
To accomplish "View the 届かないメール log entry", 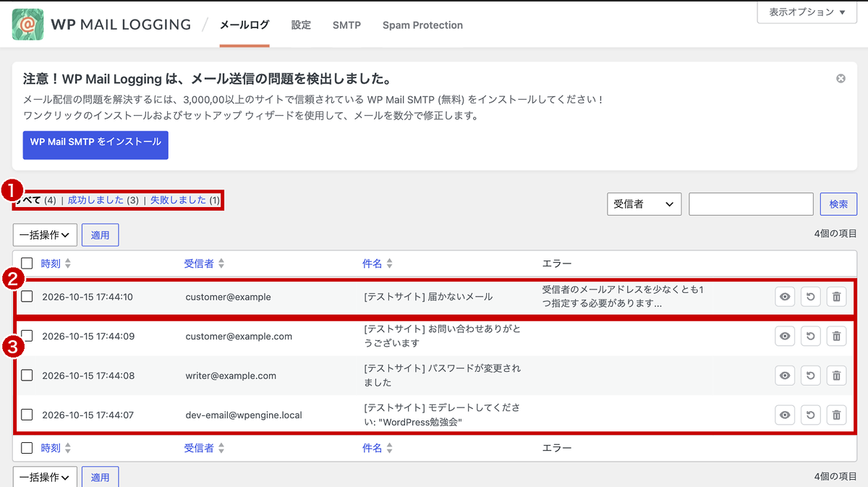I will pyautogui.click(x=786, y=297).
